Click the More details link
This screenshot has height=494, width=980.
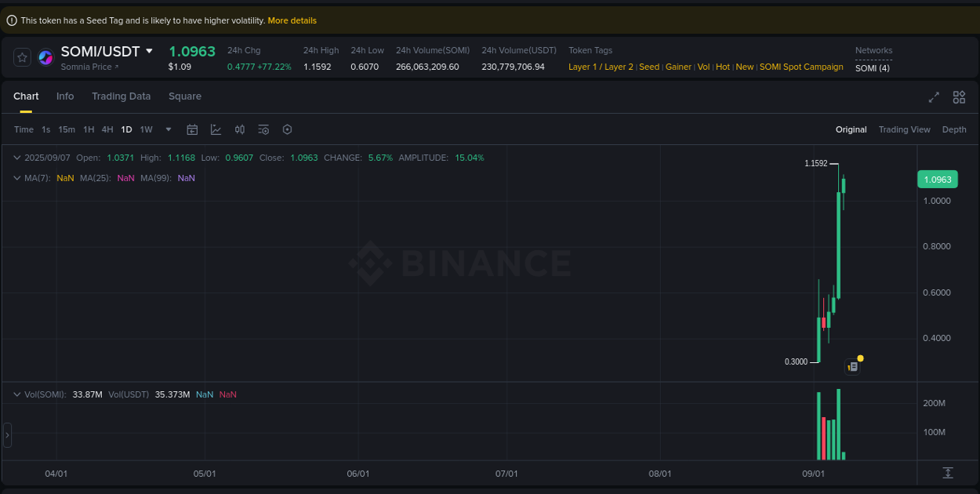pos(292,20)
